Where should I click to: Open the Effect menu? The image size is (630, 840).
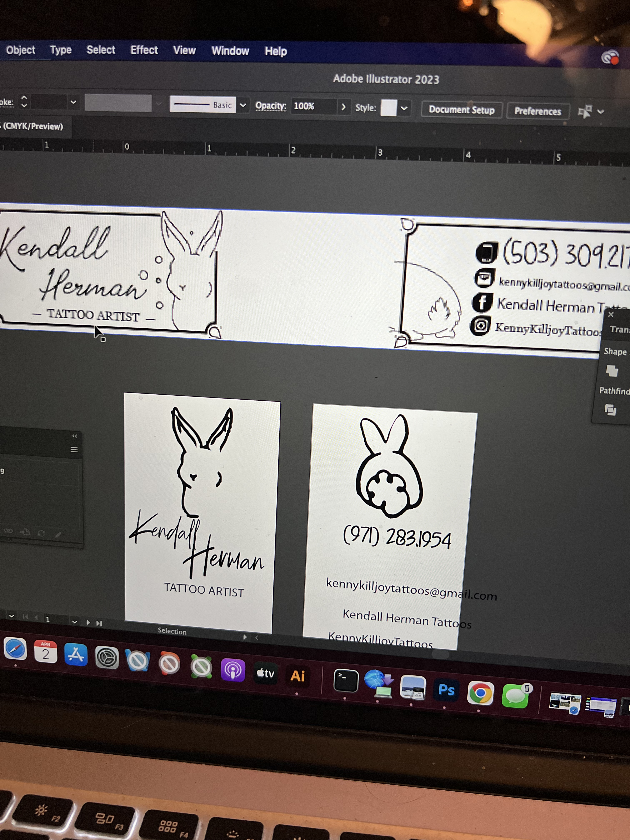tap(144, 50)
